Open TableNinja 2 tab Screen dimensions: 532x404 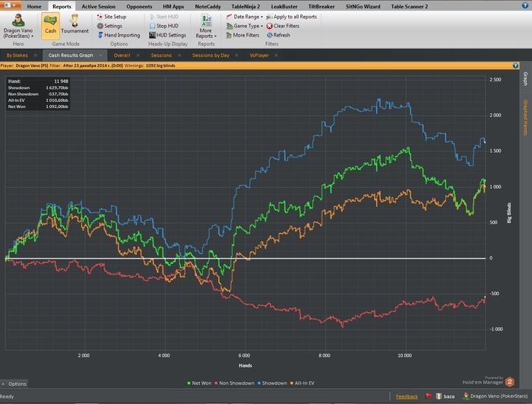(x=245, y=6)
